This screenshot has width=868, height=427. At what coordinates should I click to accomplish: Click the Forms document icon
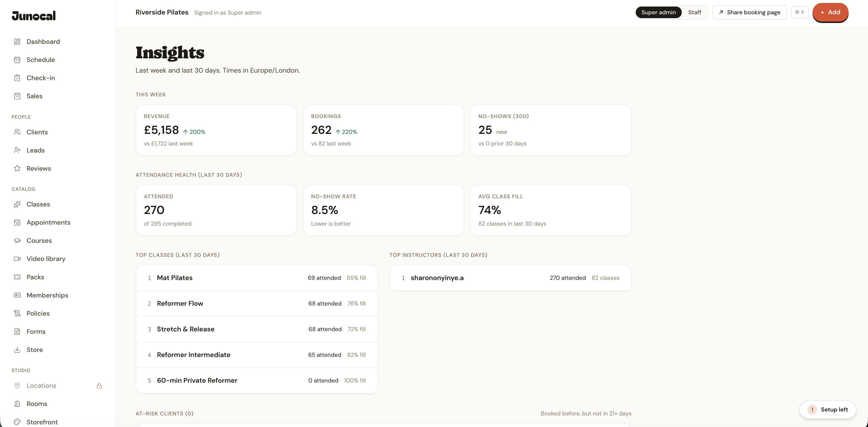[x=17, y=331]
